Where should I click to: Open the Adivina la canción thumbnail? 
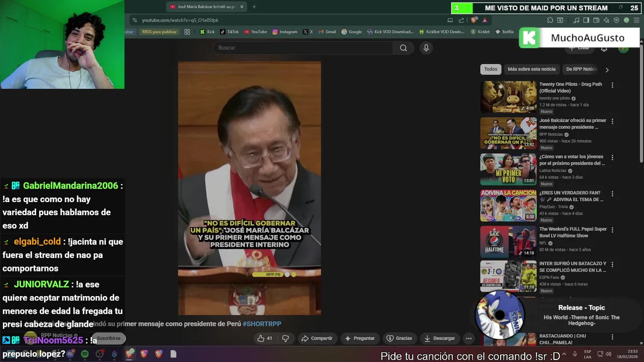coord(509,206)
